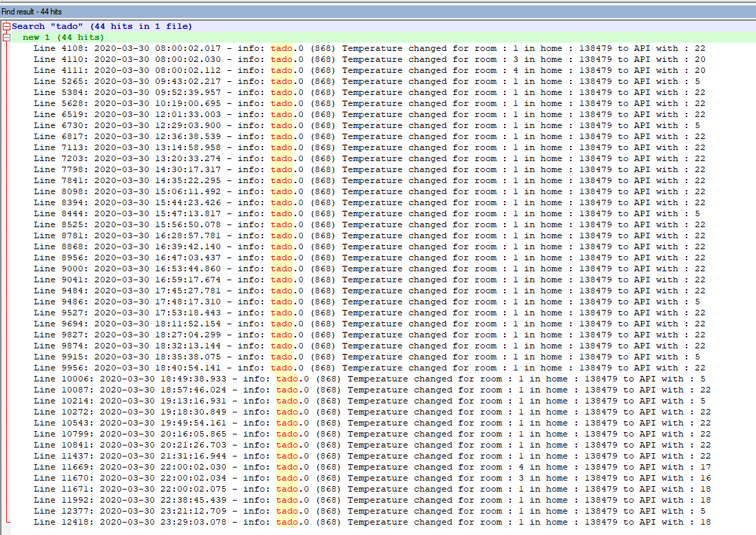Select result Line 9827 at 18:27:04.299
The width and height of the screenshot is (756, 535).
(x=369, y=335)
